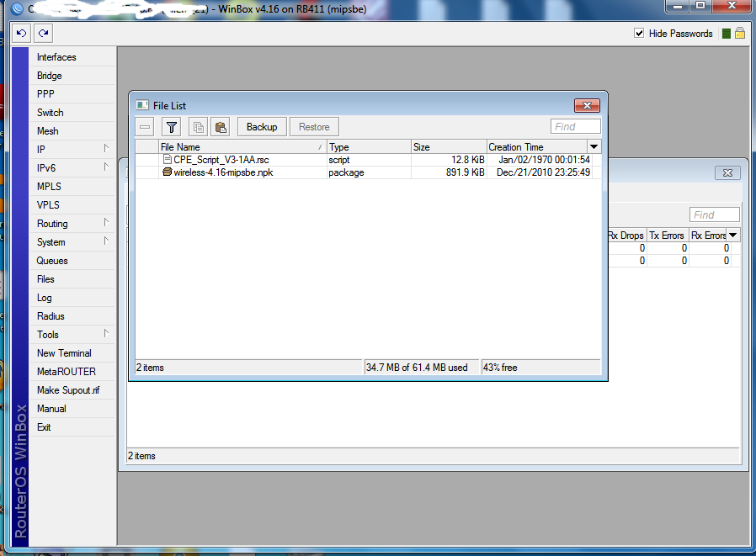Close the background window behind File List

click(727, 172)
